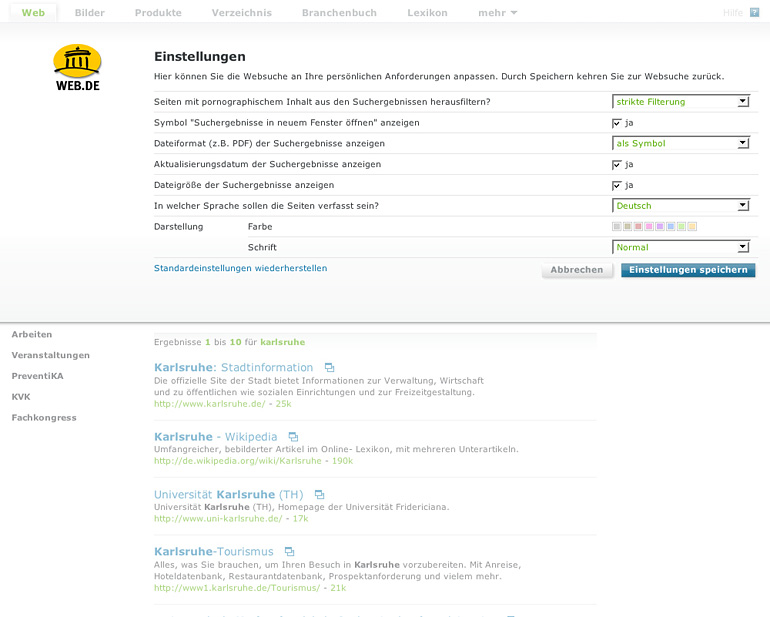The height and width of the screenshot is (617, 770).
Task: Click the 'karlsruhe' search term in results header
Action: coord(283,342)
